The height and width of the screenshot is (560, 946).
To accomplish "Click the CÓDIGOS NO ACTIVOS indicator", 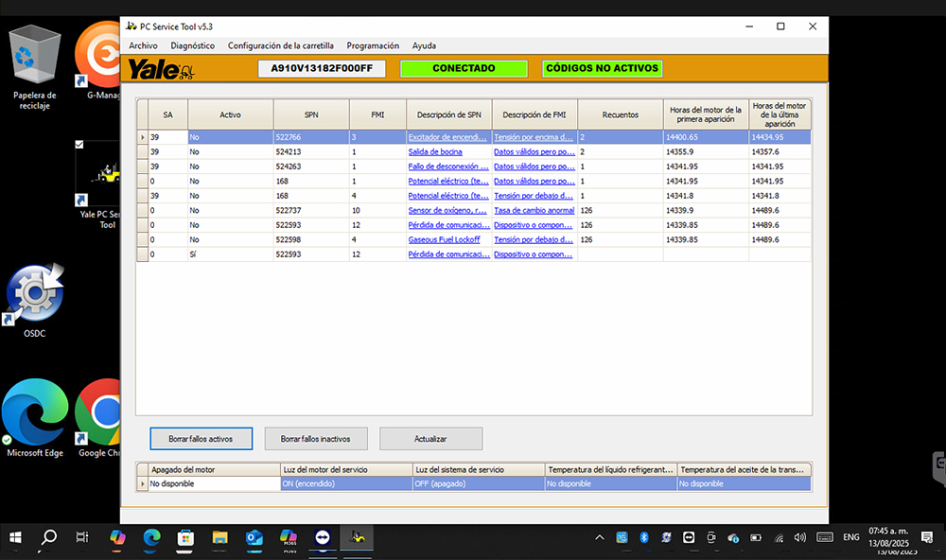I will [x=602, y=68].
